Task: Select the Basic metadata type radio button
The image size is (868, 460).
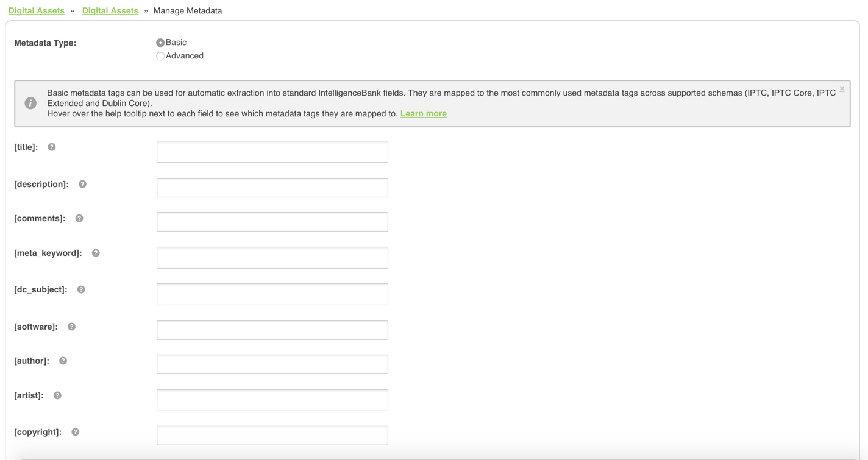Action: [160, 43]
